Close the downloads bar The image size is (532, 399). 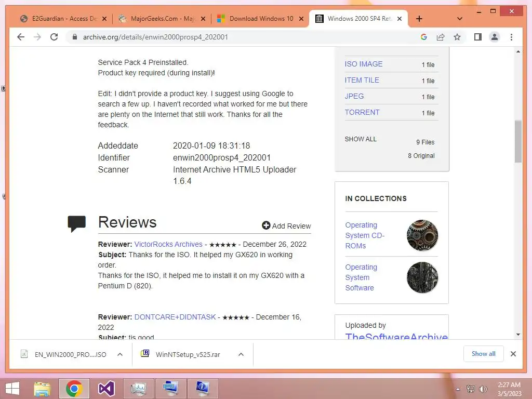513,354
